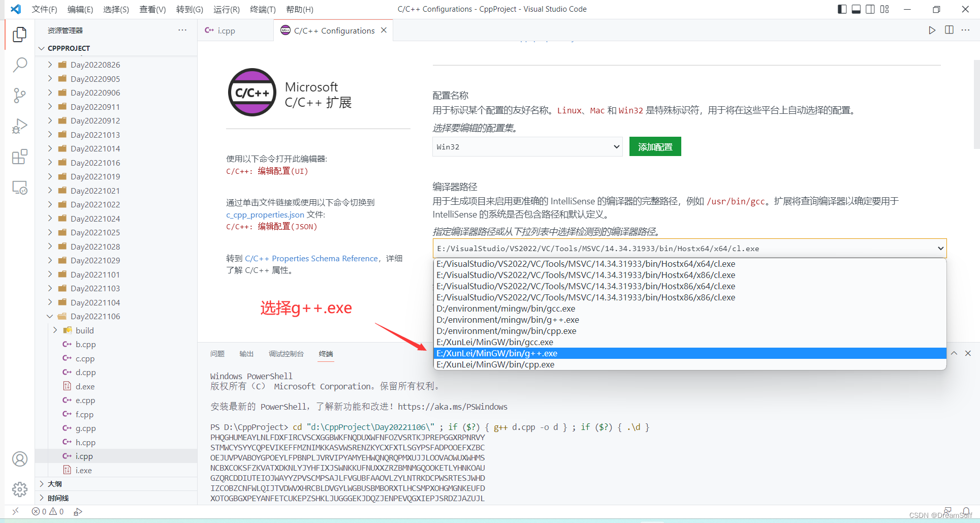Select Hostx86/x86/cl.exe compiler option

(690, 297)
